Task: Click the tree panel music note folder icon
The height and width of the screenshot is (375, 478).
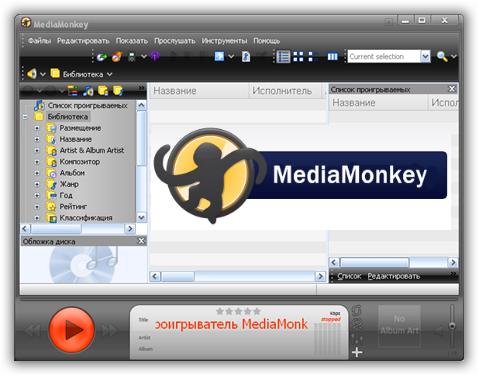Action: [88, 91]
